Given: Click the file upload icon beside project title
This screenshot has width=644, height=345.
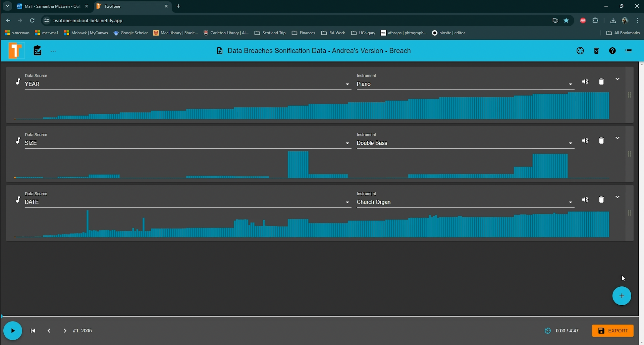Looking at the screenshot, I should tap(219, 51).
